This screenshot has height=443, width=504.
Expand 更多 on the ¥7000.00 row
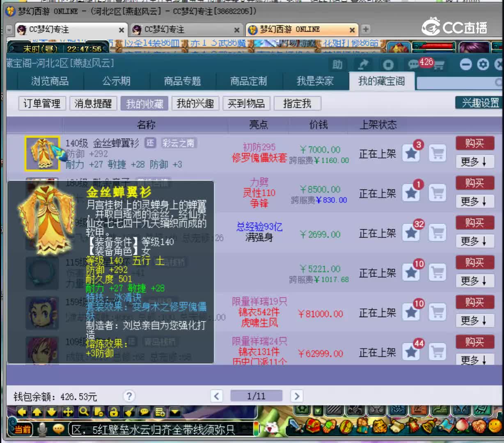pos(474,162)
